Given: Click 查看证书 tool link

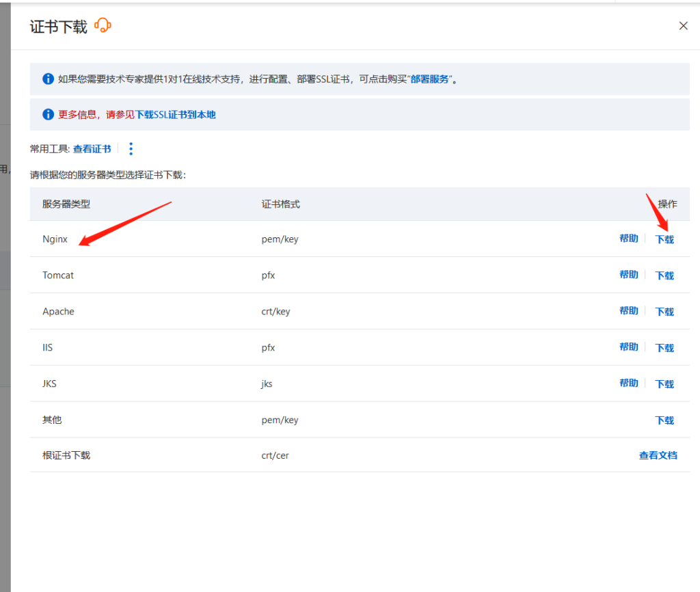Looking at the screenshot, I should pyautogui.click(x=92, y=149).
